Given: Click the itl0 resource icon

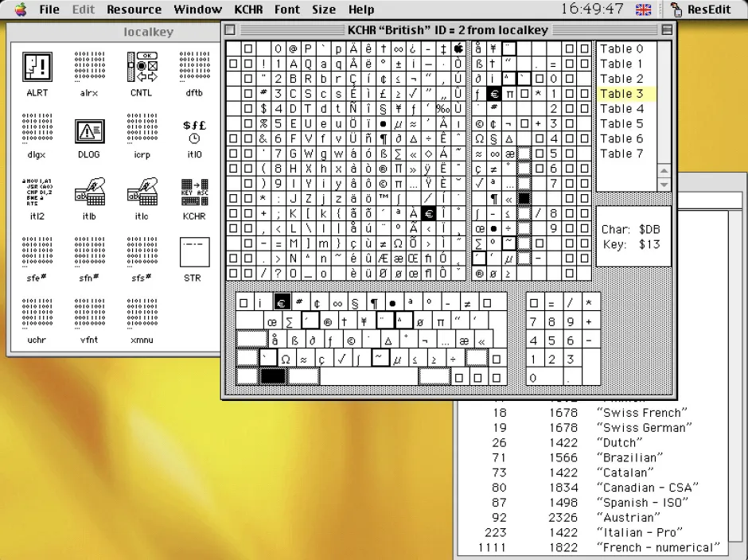Looking at the screenshot, I should pos(193,131).
